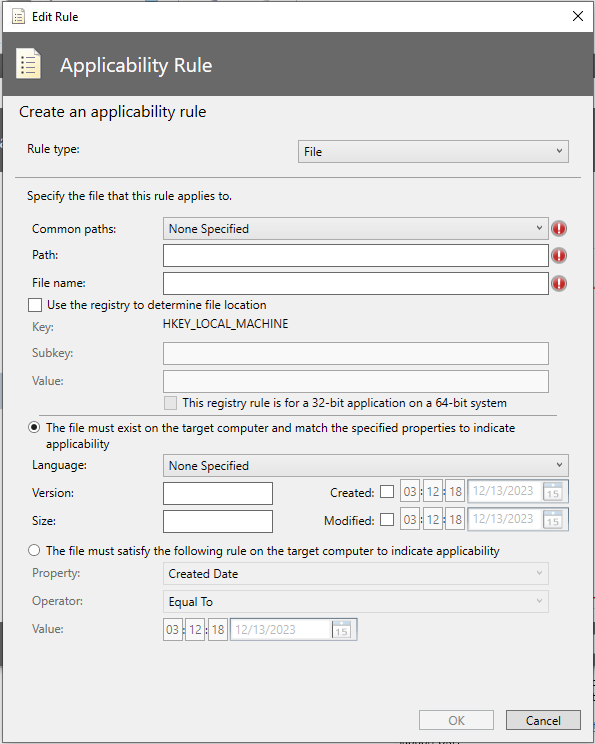This screenshot has height=744, width=595.
Task: Click the error indicator beside File name
Action: pos(559,284)
